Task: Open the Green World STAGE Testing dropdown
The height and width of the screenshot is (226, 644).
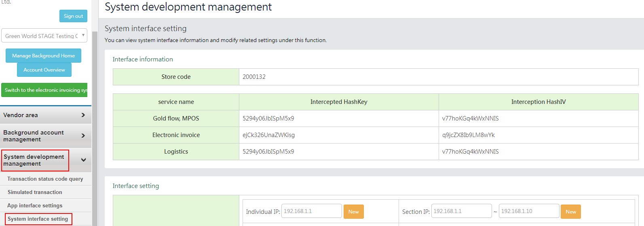Action: coord(44,36)
